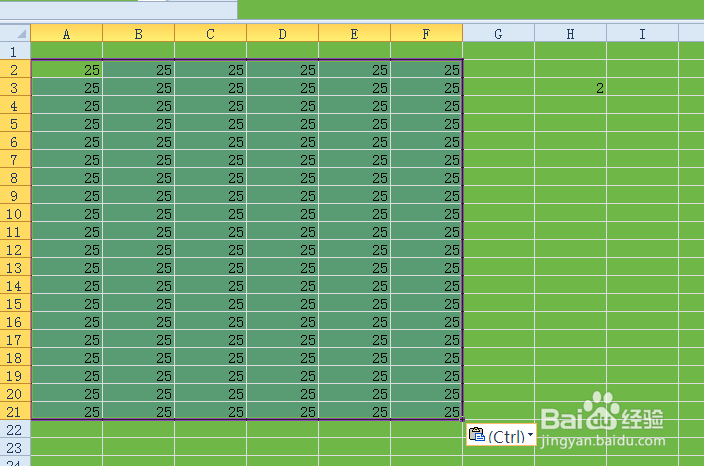Select row 3 header
This screenshot has width=704, height=466.
[15, 87]
